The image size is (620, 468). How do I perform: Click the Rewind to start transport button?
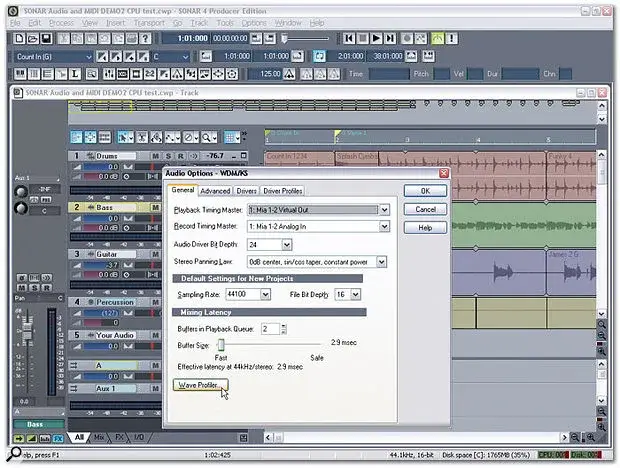[347, 37]
